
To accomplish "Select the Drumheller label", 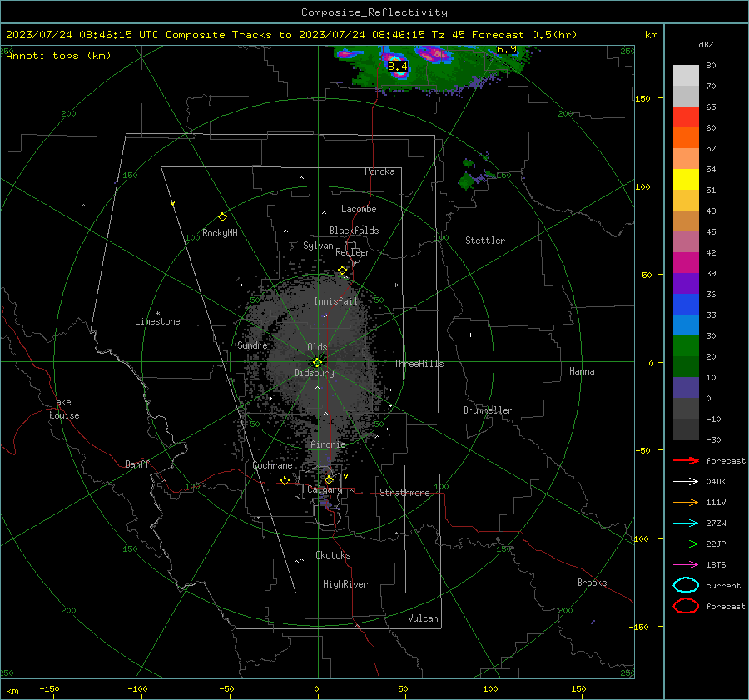I will [x=488, y=410].
